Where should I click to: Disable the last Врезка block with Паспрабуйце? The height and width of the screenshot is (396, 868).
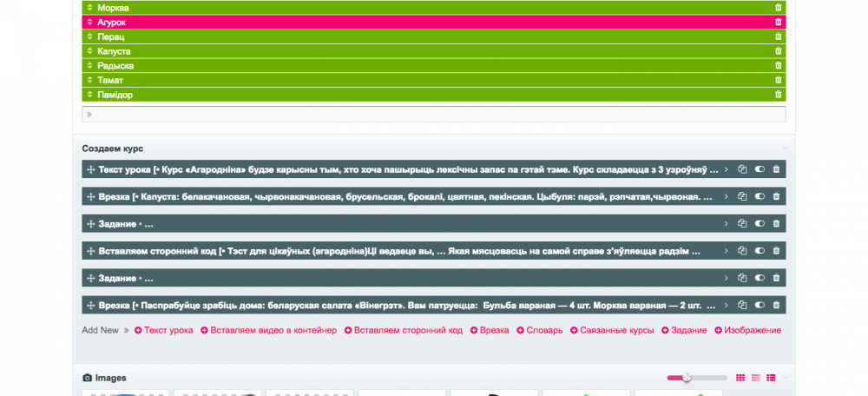759,306
